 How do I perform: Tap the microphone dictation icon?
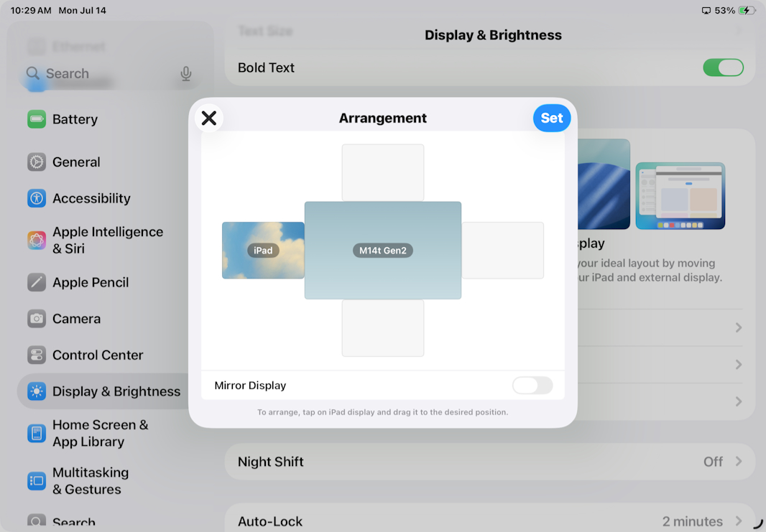[186, 74]
